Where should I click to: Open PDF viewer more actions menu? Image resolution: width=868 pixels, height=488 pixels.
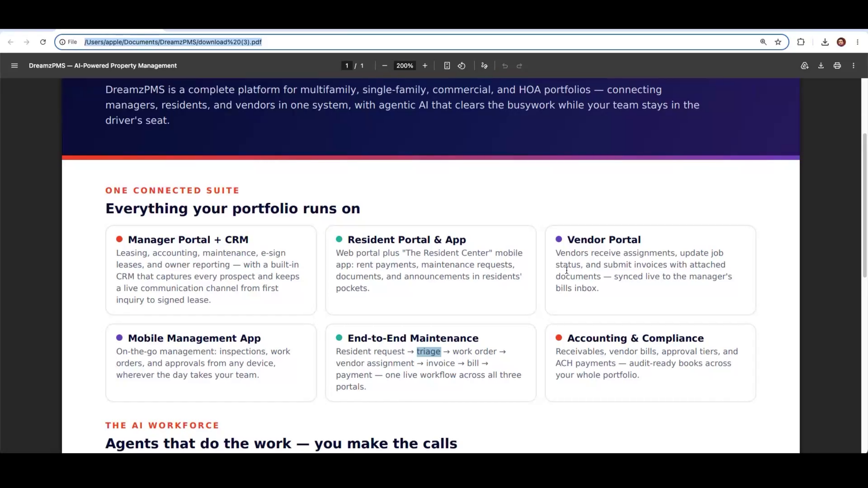tap(854, 65)
